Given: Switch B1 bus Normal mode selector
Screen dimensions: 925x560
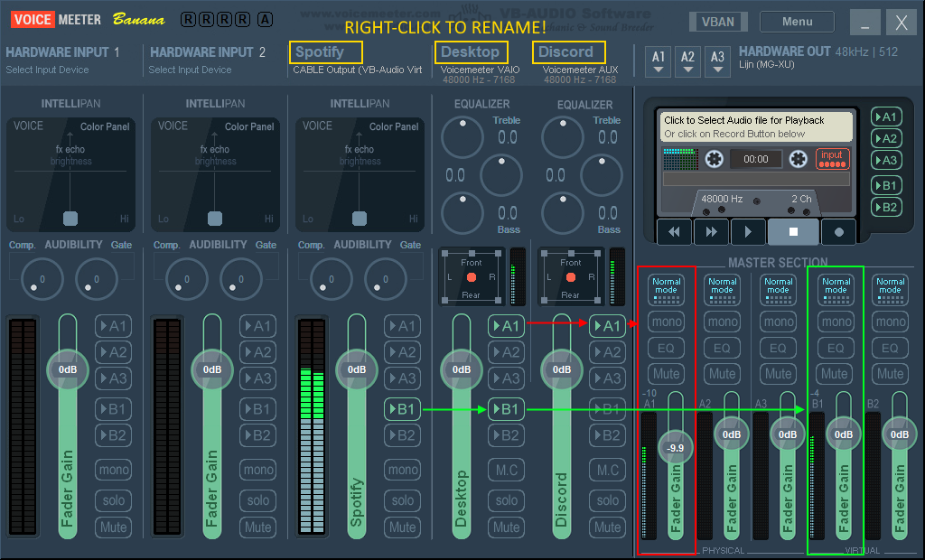Looking at the screenshot, I should (836, 290).
